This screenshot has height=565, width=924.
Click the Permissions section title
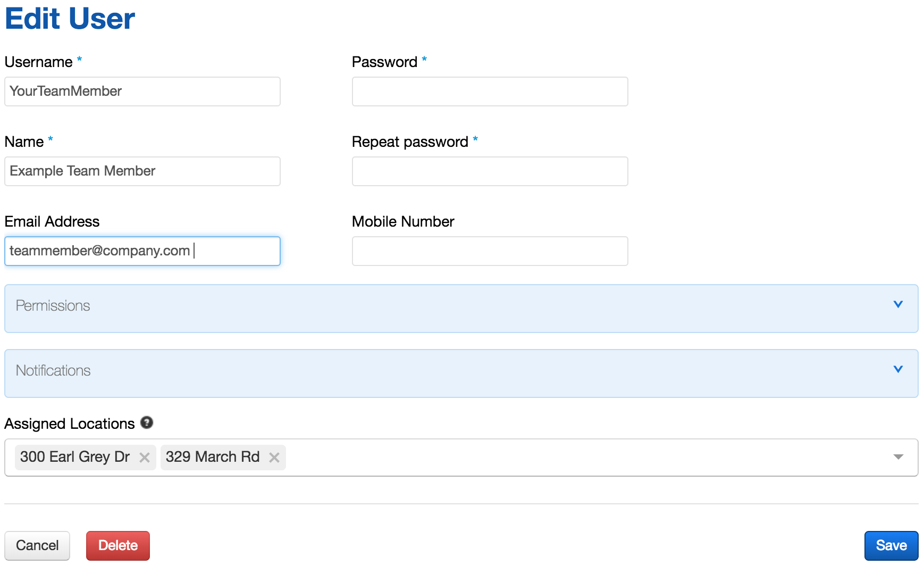pyautogui.click(x=53, y=306)
